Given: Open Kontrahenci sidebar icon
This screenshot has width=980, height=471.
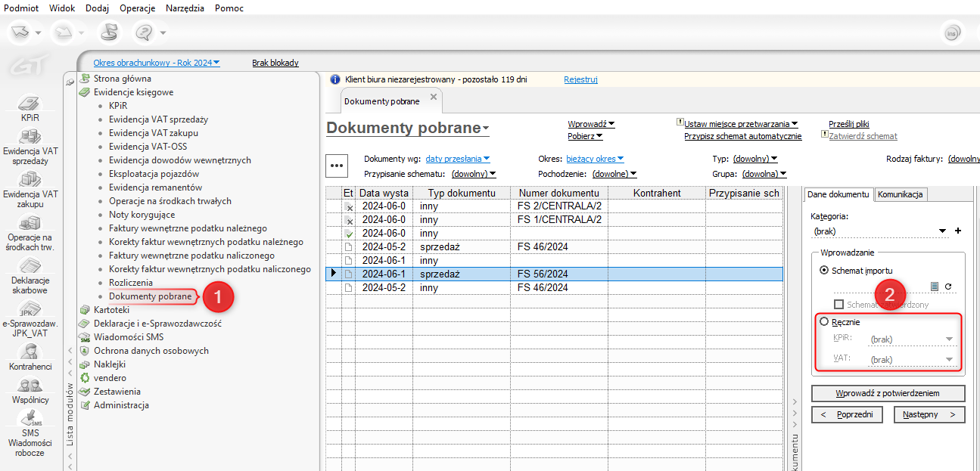Looking at the screenshot, I should 30,352.
